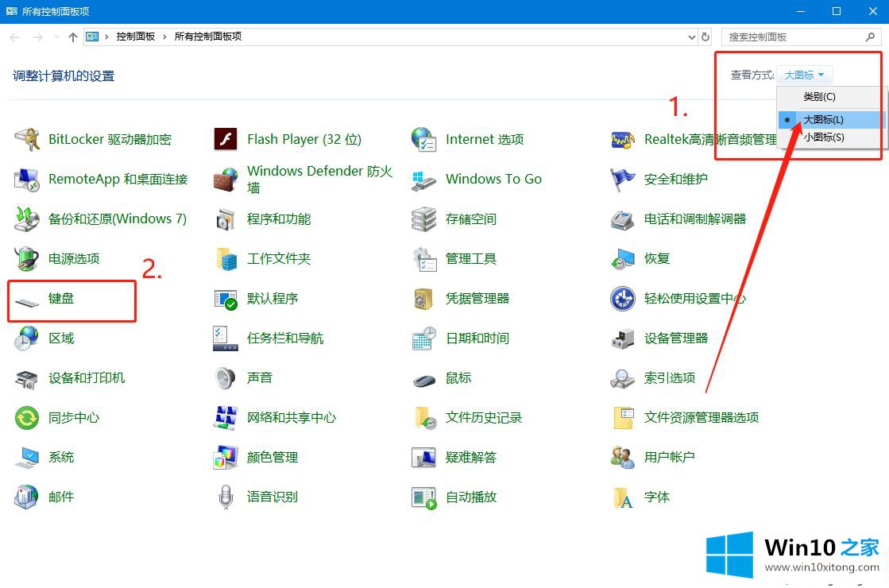Click the control panel icon in the address bar

point(92,37)
